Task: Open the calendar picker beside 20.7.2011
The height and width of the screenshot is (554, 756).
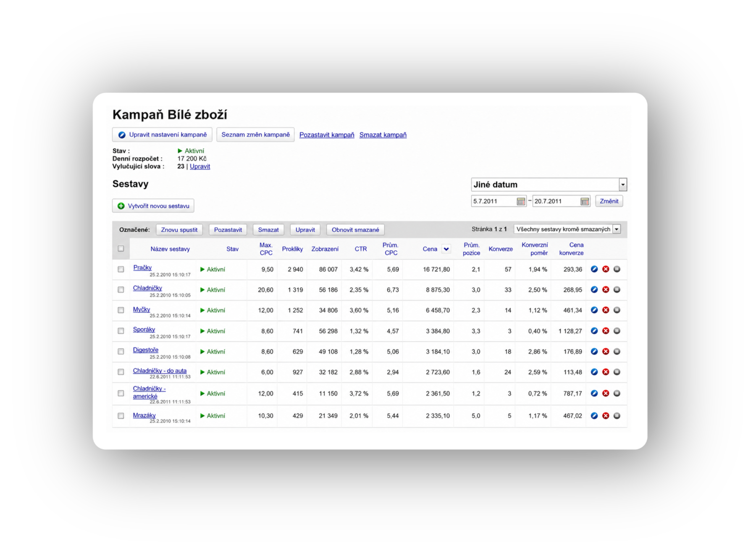Action: (585, 201)
